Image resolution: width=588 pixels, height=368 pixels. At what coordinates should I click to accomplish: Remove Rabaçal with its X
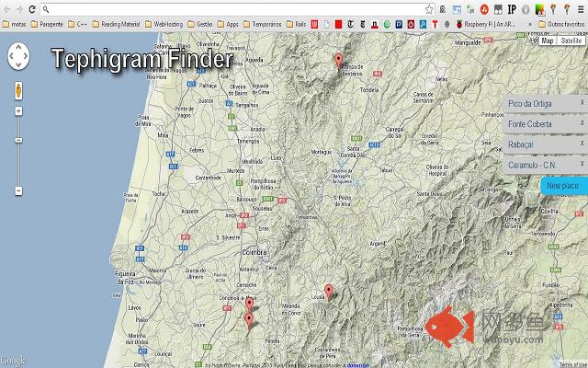pos(582,144)
